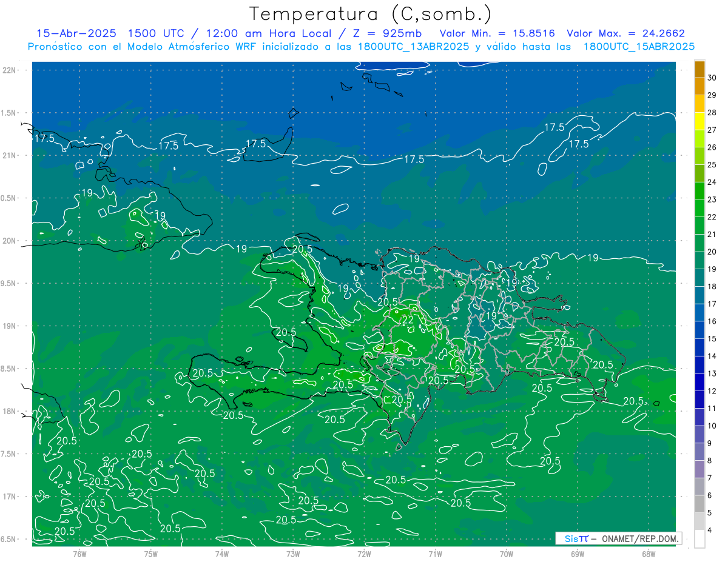
Task: Click the color bar label "30"
Action: pos(712,78)
